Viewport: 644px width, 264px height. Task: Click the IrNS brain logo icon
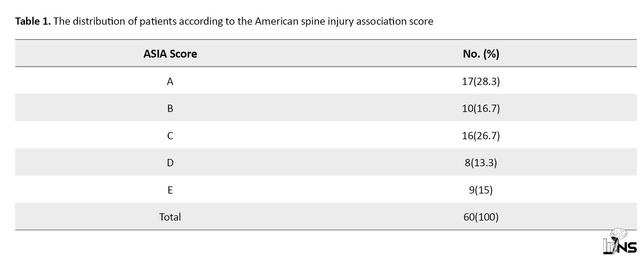tap(619, 241)
